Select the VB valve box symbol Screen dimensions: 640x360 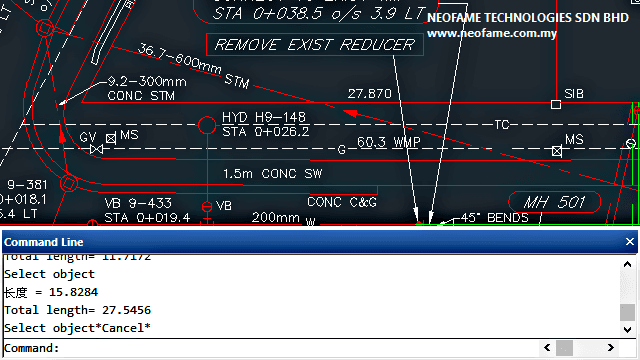pyautogui.click(x=207, y=207)
